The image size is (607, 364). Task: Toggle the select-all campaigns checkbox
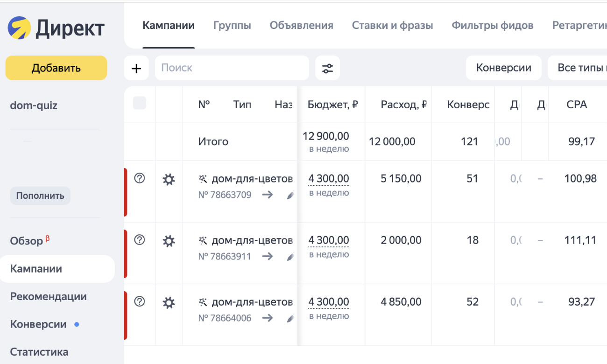coord(140,103)
